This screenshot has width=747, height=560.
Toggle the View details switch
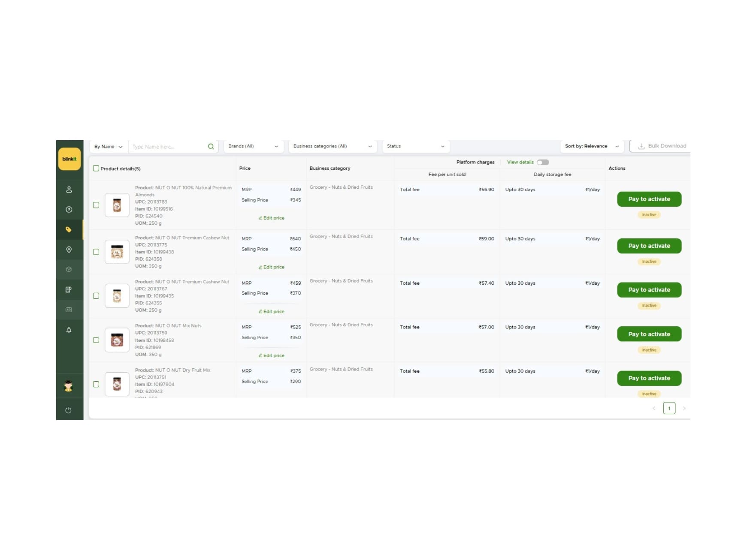(543, 162)
